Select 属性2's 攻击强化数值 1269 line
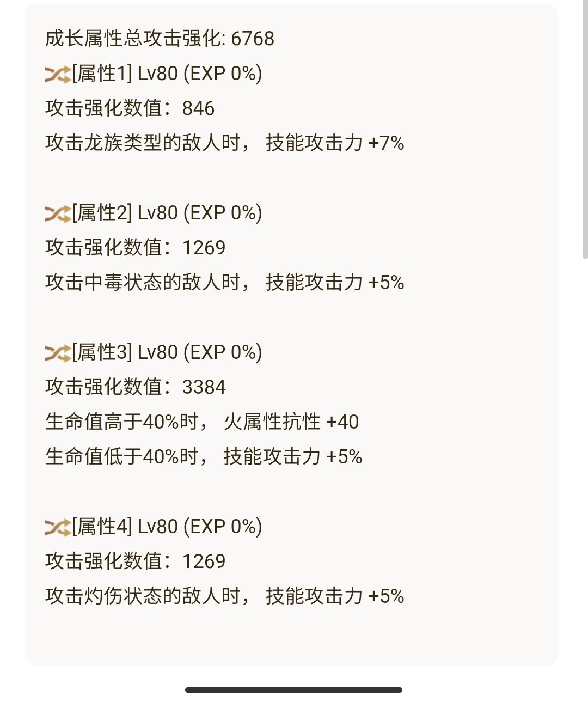 point(135,248)
